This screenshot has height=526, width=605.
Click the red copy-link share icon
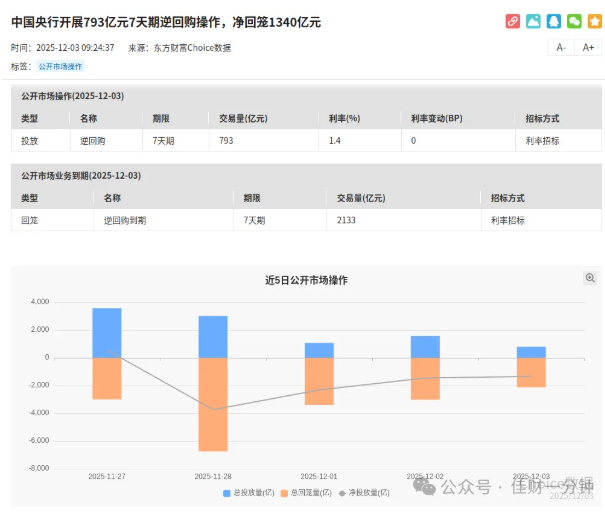pyautogui.click(x=512, y=21)
